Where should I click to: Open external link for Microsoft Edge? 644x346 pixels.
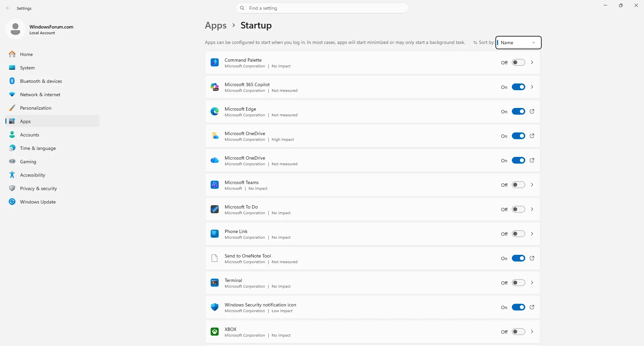tap(532, 112)
